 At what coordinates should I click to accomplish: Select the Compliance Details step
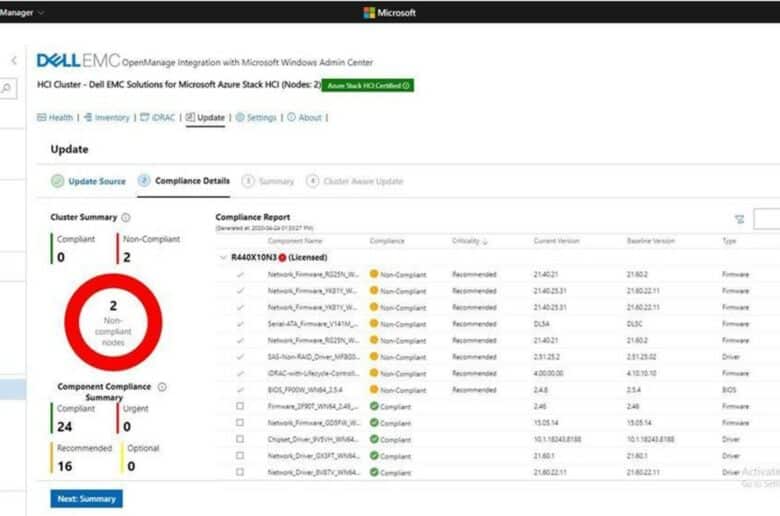coord(184,181)
